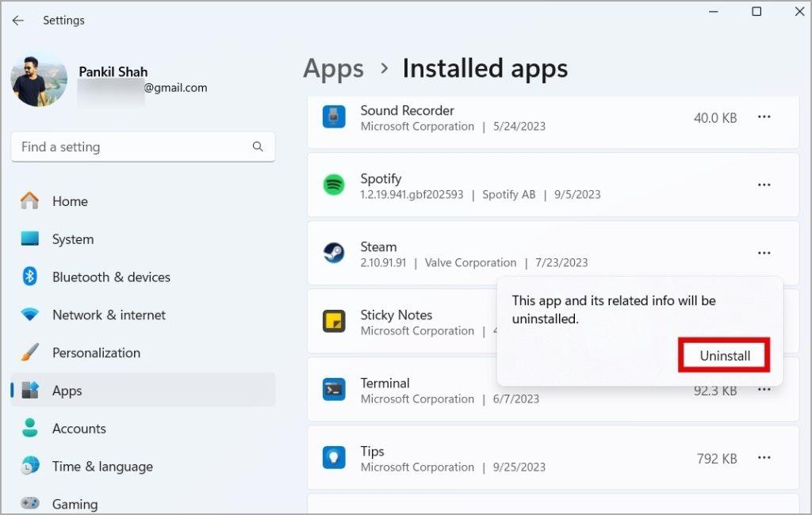Open the Home settings page
This screenshot has height=515, width=812.
coord(143,201)
